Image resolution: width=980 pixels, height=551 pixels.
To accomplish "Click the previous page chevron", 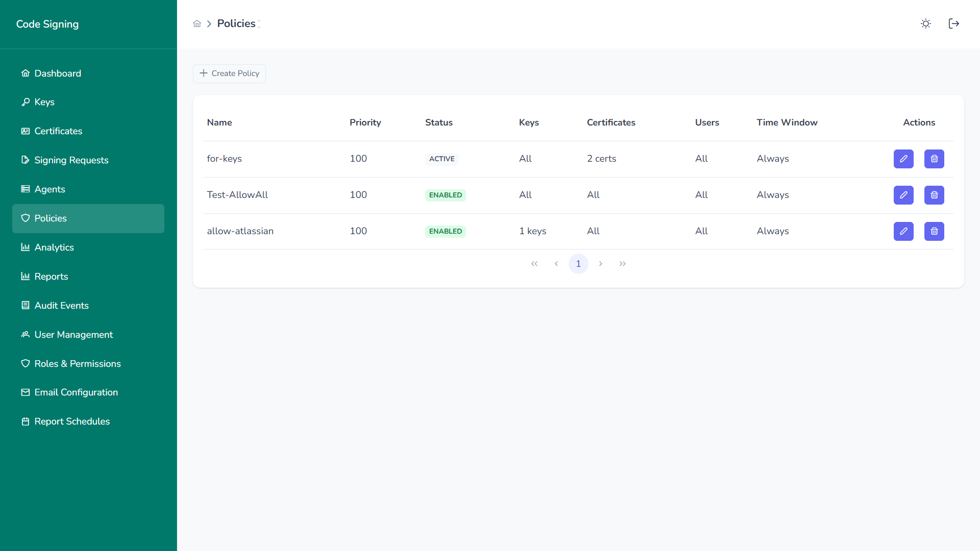I will coord(556,264).
